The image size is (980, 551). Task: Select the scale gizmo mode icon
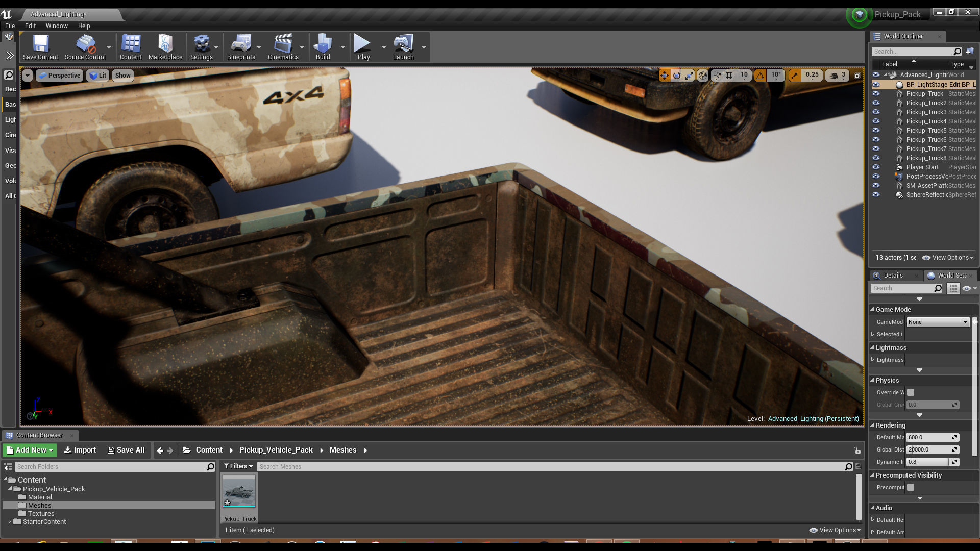pyautogui.click(x=690, y=76)
